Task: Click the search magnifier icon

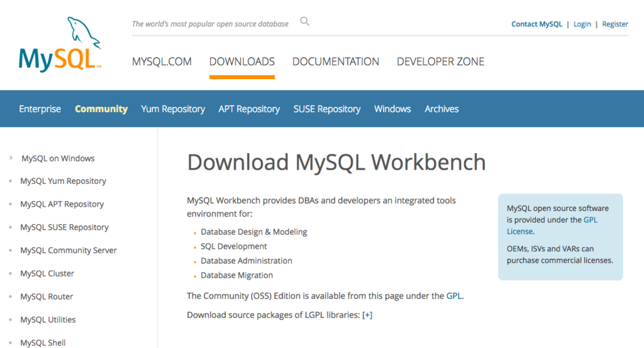Action: tap(304, 21)
